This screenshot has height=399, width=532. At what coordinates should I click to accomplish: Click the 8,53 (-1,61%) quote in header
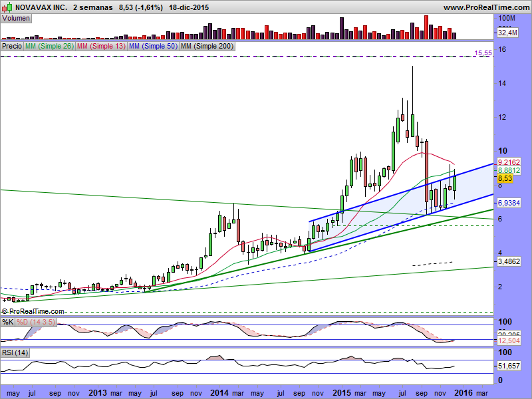(x=140, y=7)
